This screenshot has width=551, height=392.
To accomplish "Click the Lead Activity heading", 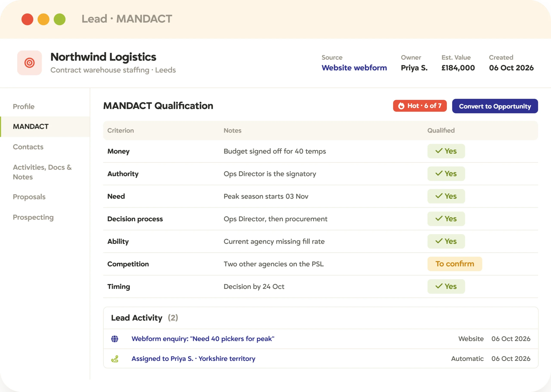I will pos(137,318).
